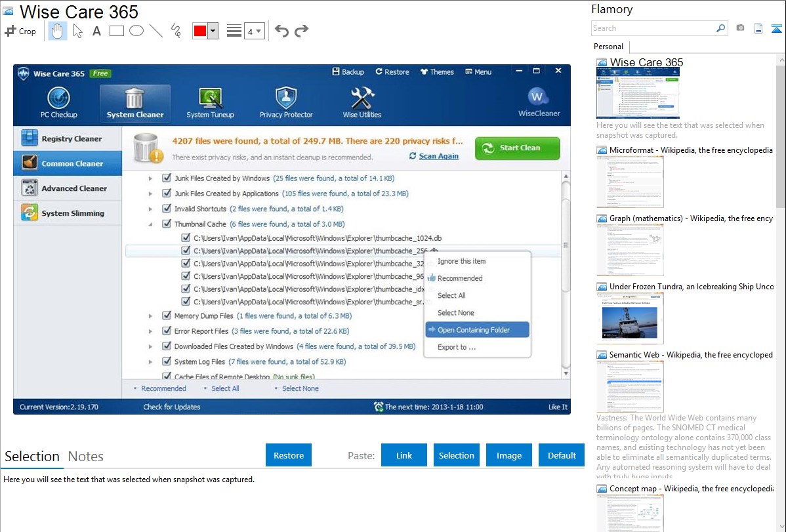This screenshot has height=532, width=786.
Task: Expand Invalid Shortcuts group
Action: (x=150, y=209)
